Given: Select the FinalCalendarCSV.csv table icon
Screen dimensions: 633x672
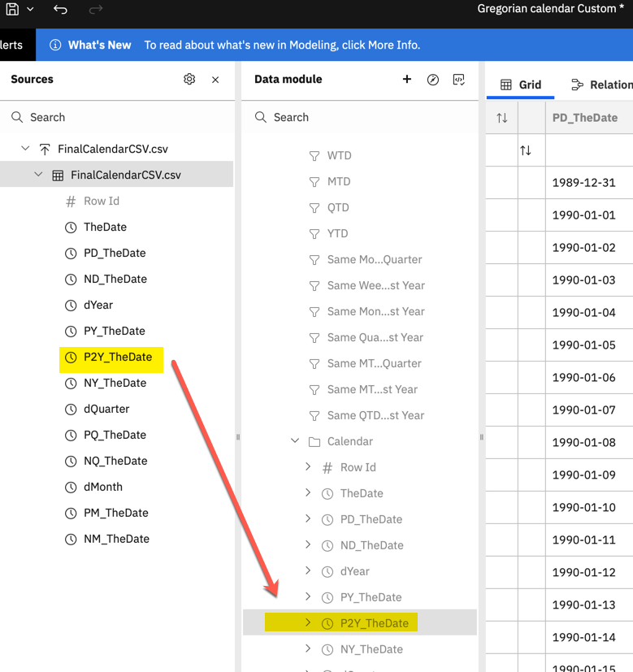Looking at the screenshot, I should click(x=58, y=176).
